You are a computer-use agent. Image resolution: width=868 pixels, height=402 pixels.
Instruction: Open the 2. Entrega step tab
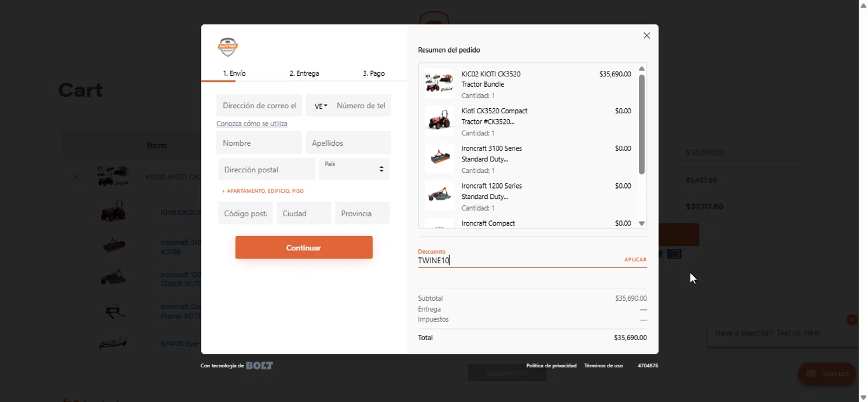point(304,73)
